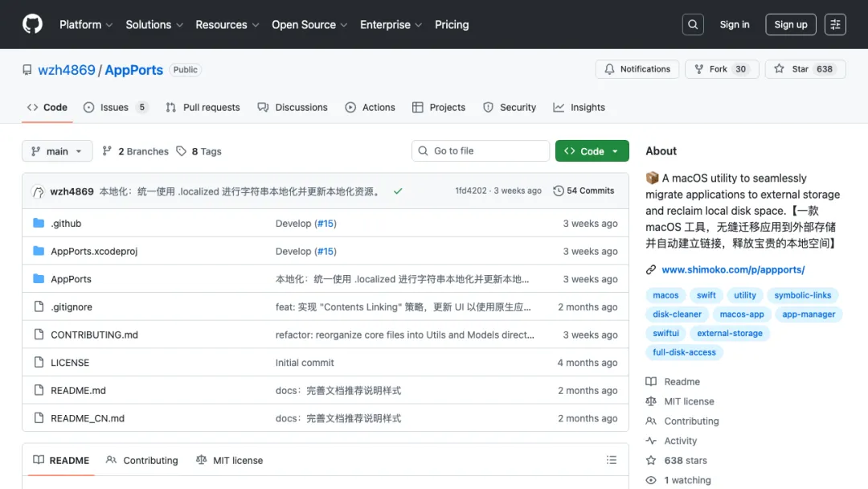
Task: Open www.shimoko.com/p/appports/ link
Action: tap(733, 269)
